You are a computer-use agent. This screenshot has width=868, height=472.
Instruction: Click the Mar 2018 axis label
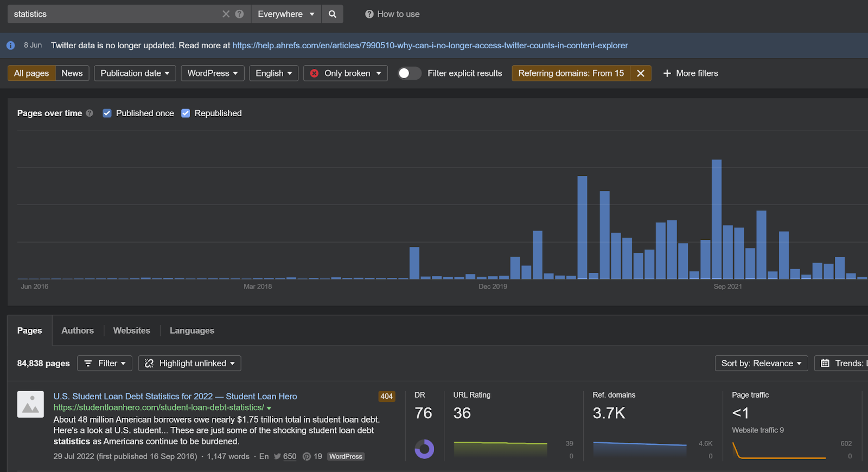(258, 286)
